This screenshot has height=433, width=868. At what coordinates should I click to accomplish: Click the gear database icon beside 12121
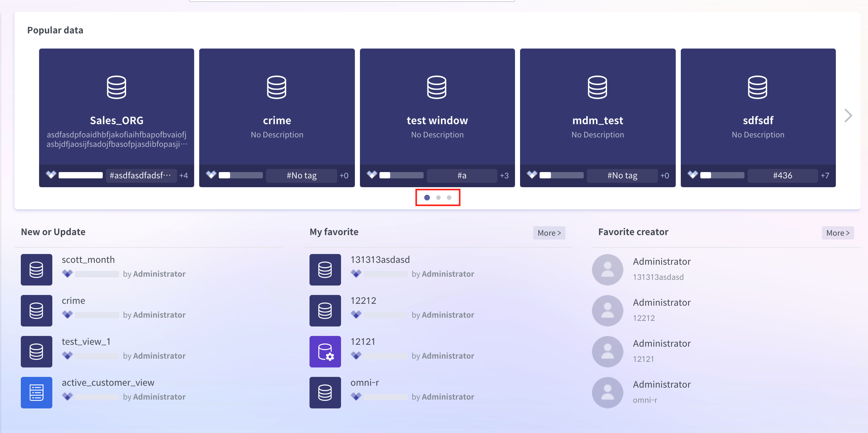(325, 351)
